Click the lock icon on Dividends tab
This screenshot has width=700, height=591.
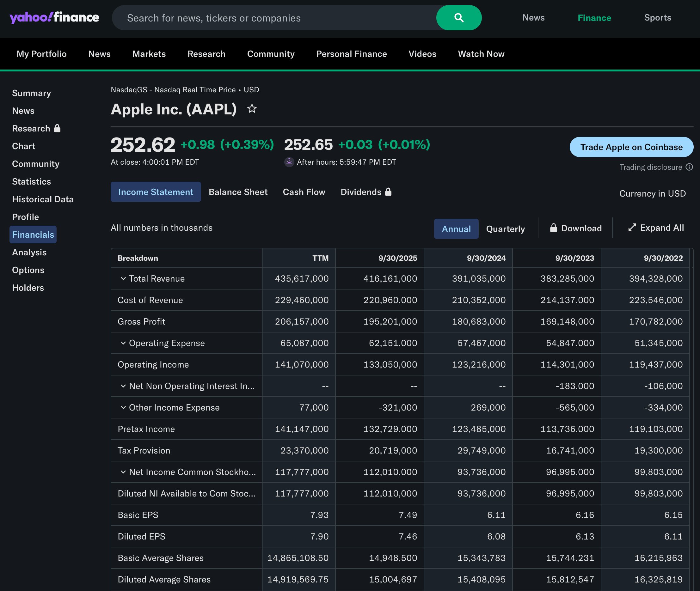tap(388, 192)
